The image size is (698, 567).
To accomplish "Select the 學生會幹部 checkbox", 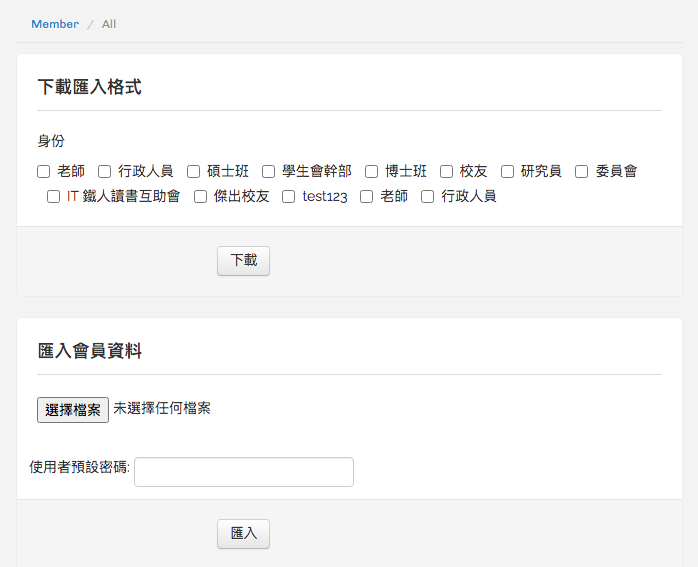I will [268, 171].
